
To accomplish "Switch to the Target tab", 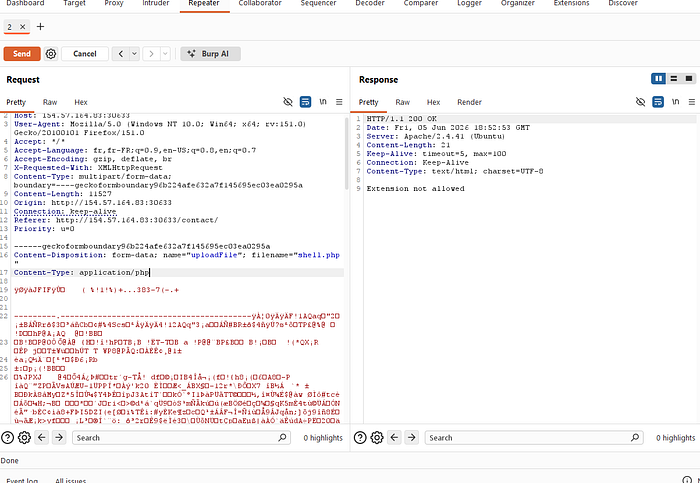I will 74,4.
